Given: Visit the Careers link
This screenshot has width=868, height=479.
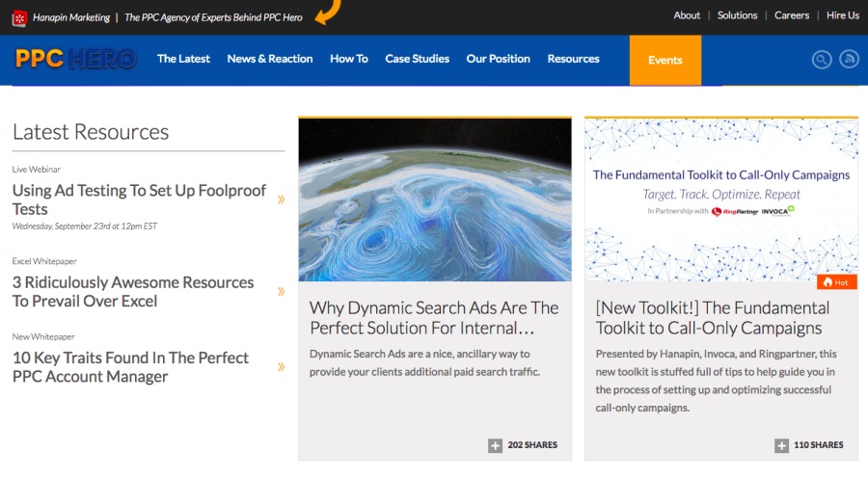Looking at the screenshot, I should [x=792, y=15].
